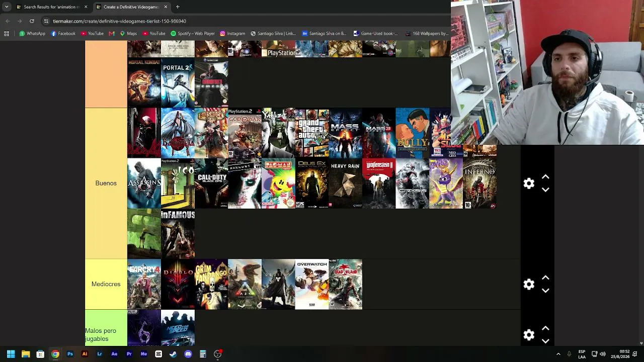Open Microsoft Store from the taskbar
This screenshot has width=644, height=362.
pyautogui.click(x=40, y=354)
